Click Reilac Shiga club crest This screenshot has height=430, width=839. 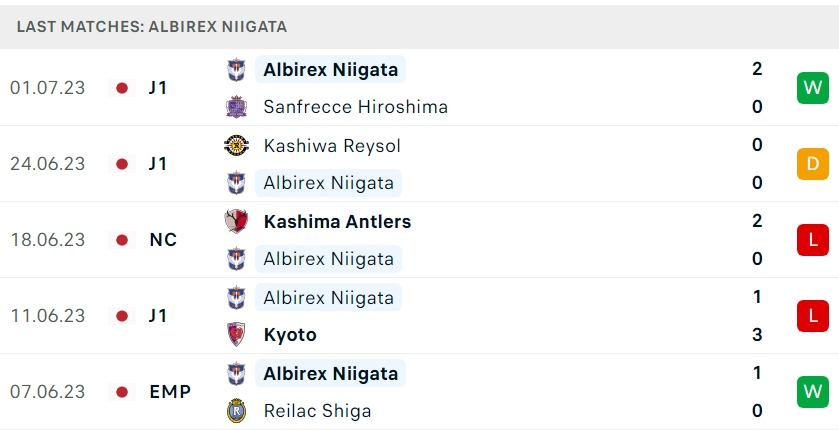coord(236,411)
